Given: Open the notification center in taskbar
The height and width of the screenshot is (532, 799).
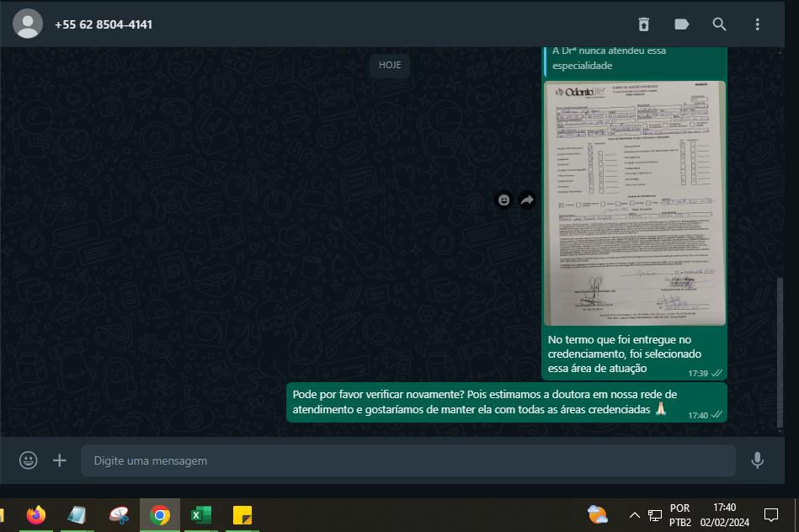Looking at the screenshot, I should pyautogui.click(x=770, y=514).
